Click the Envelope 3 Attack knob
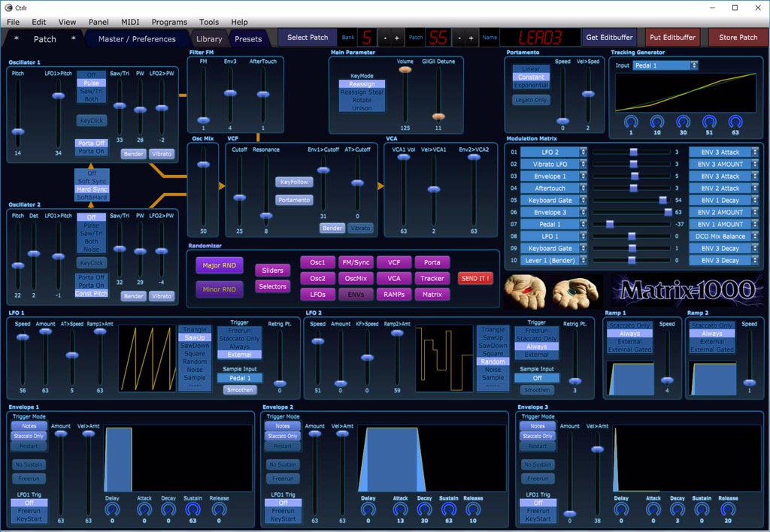This screenshot has height=532, width=770. coord(653,510)
